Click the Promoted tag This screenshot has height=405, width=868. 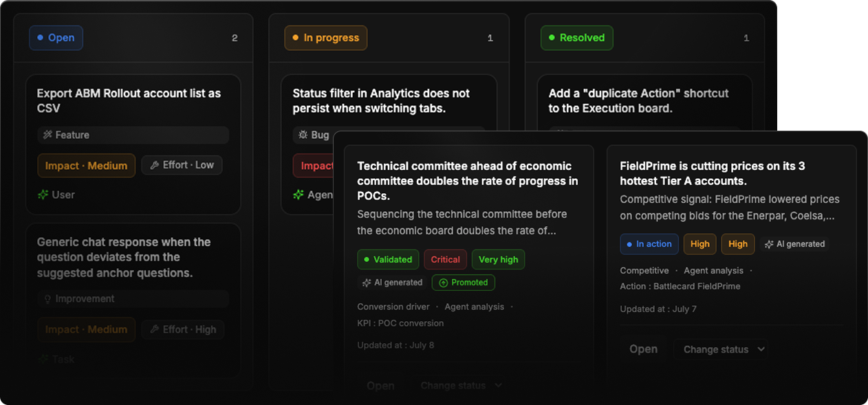tap(463, 283)
